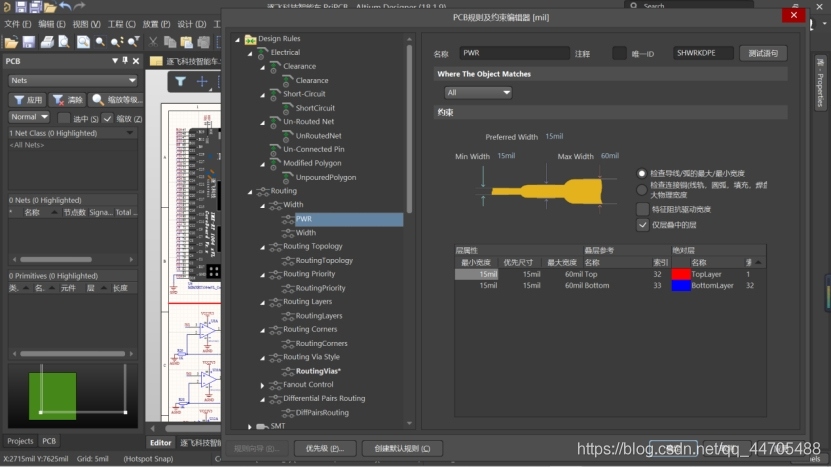Click the rule name field containing PWR
The height and width of the screenshot is (468, 831).
[x=514, y=53]
